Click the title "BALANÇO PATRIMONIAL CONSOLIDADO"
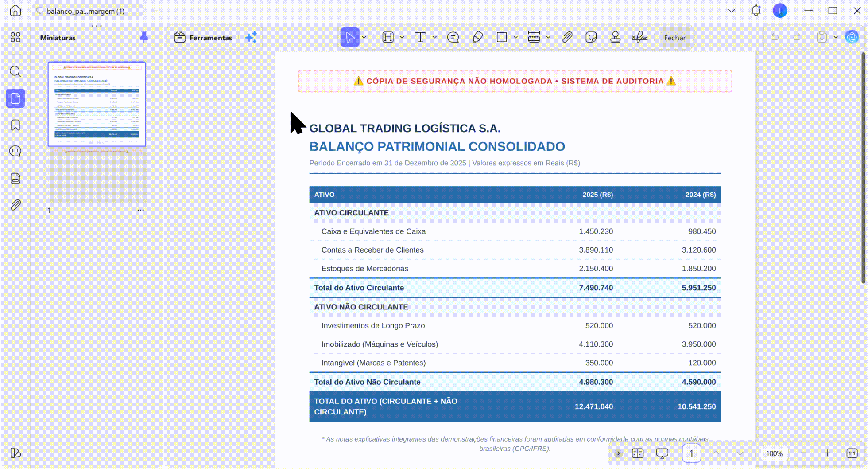 pyautogui.click(x=437, y=146)
